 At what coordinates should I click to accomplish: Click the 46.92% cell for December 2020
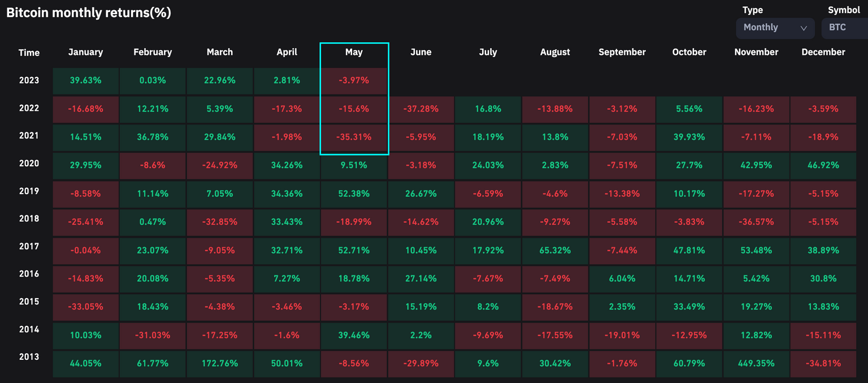point(823,166)
